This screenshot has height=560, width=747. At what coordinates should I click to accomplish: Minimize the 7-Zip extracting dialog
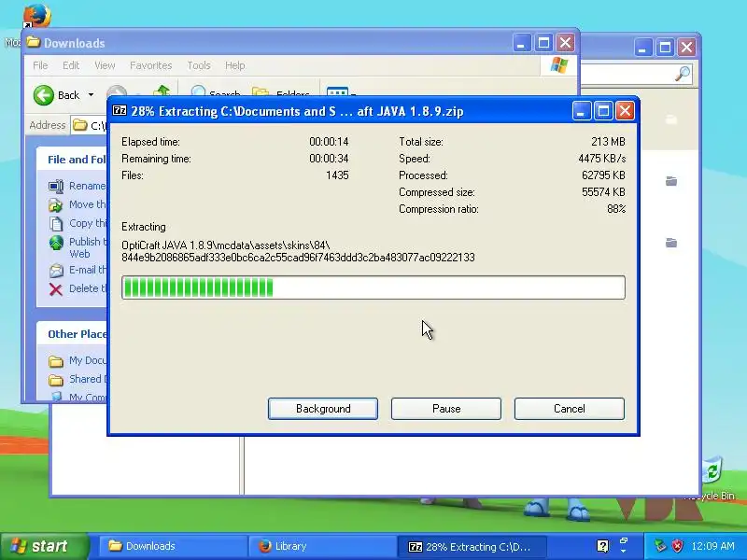point(581,111)
